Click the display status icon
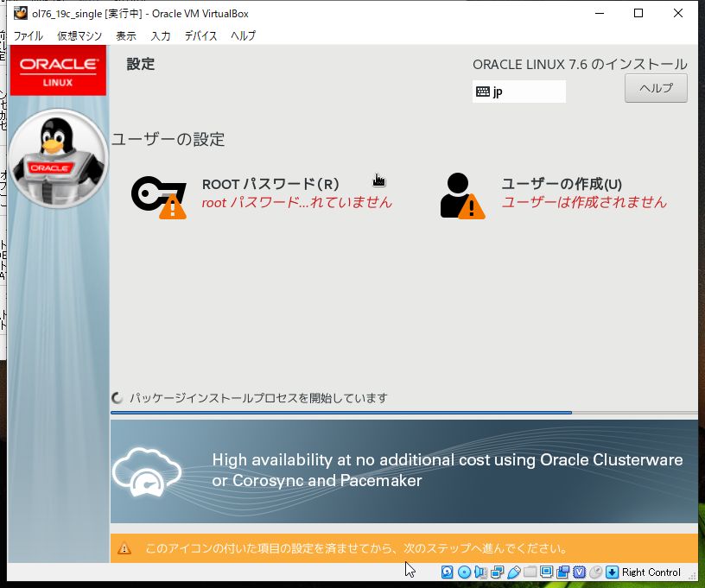The width and height of the screenshot is (705, 588). coord(546,572)
